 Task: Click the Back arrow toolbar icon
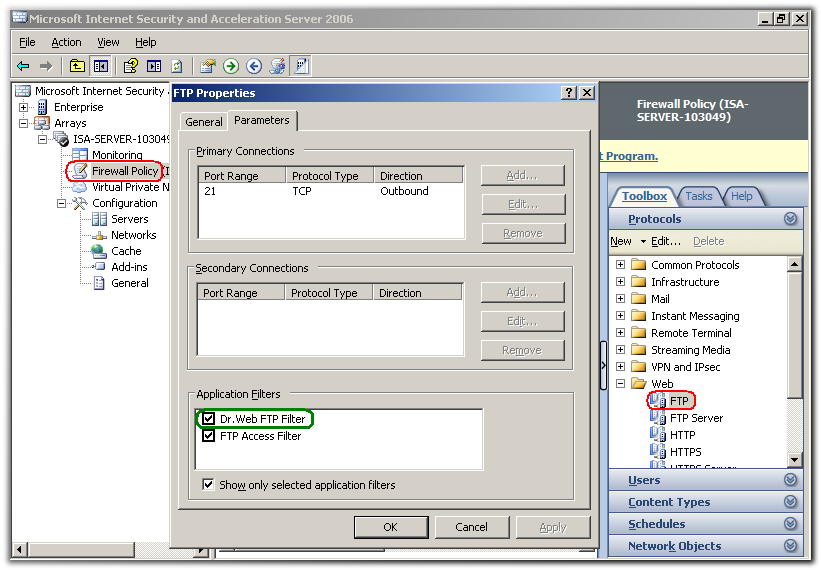[x=23, y=66]
